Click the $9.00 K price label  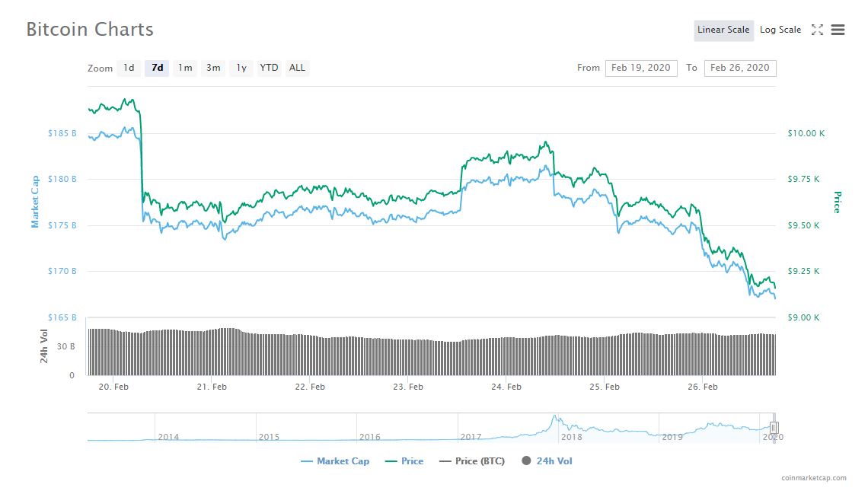tap(803, 317)
